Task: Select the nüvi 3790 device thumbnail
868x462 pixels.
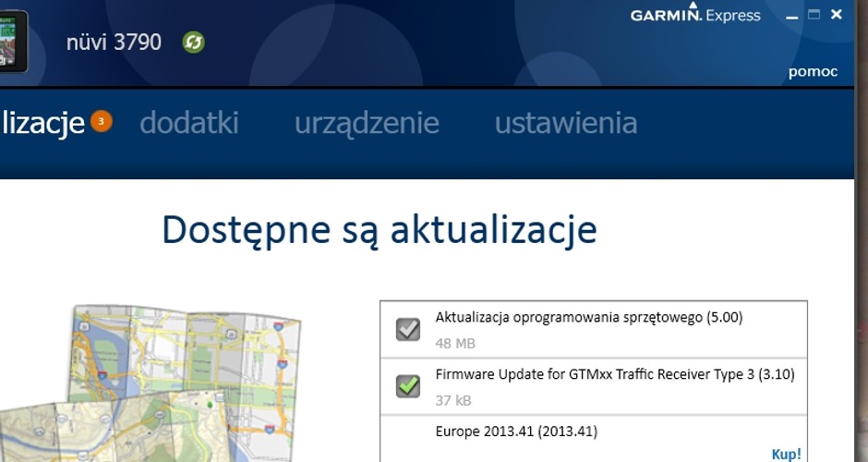Action: pyautogui.click(x=13, y=41)
